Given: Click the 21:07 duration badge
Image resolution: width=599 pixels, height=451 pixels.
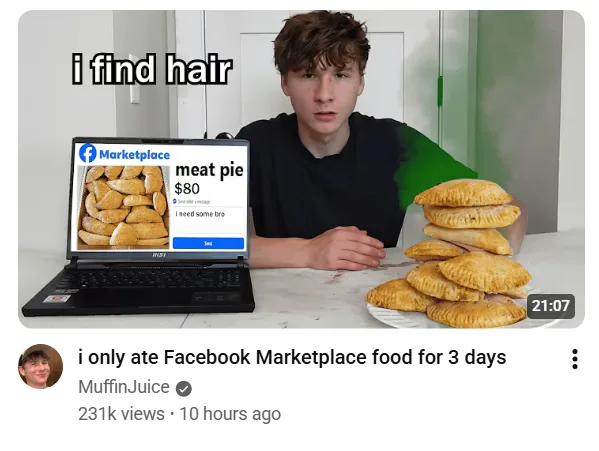Looking at the screenshot, I should click(x=550, y=306).
